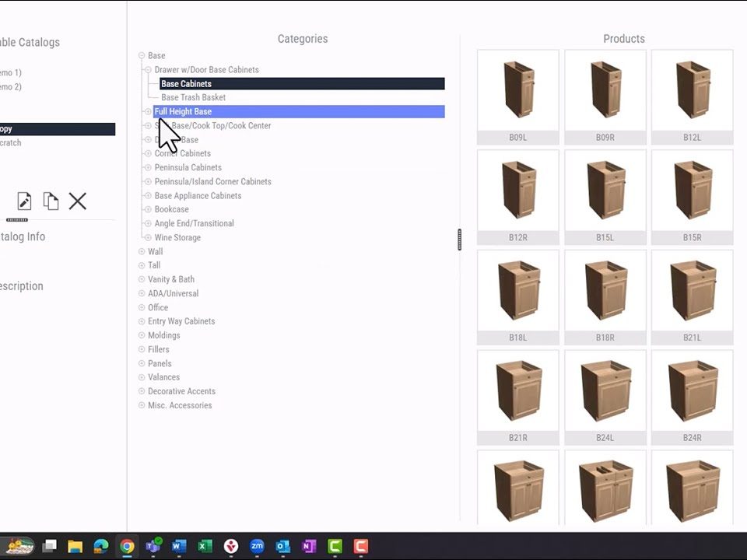Select the Full Height Base category

pyautogui.click(x=183, y=112)
